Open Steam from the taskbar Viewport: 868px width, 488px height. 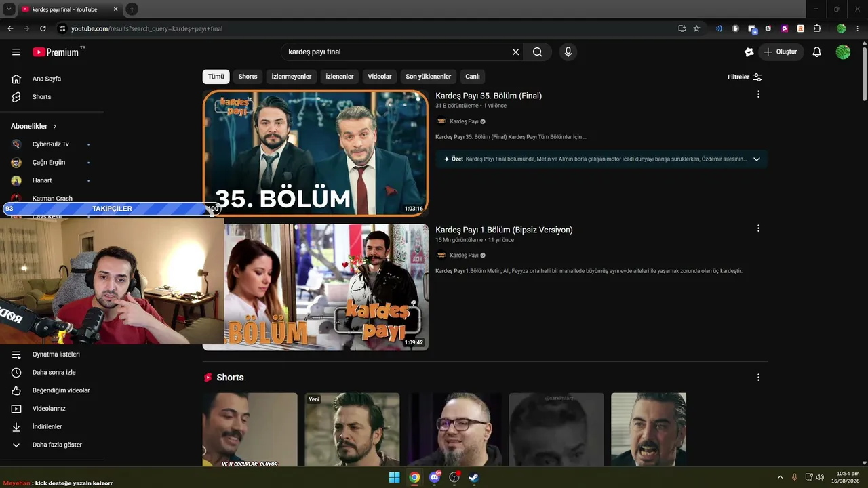(474, 477)
